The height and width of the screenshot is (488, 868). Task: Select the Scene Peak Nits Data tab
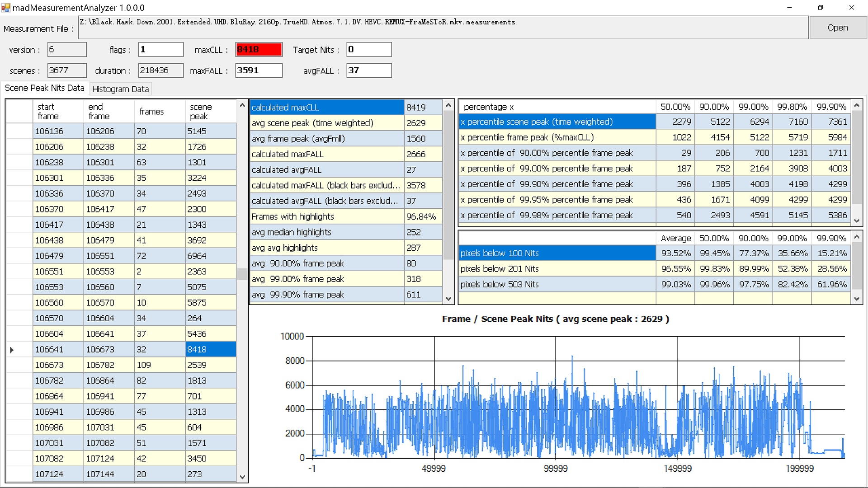(44, 88)
